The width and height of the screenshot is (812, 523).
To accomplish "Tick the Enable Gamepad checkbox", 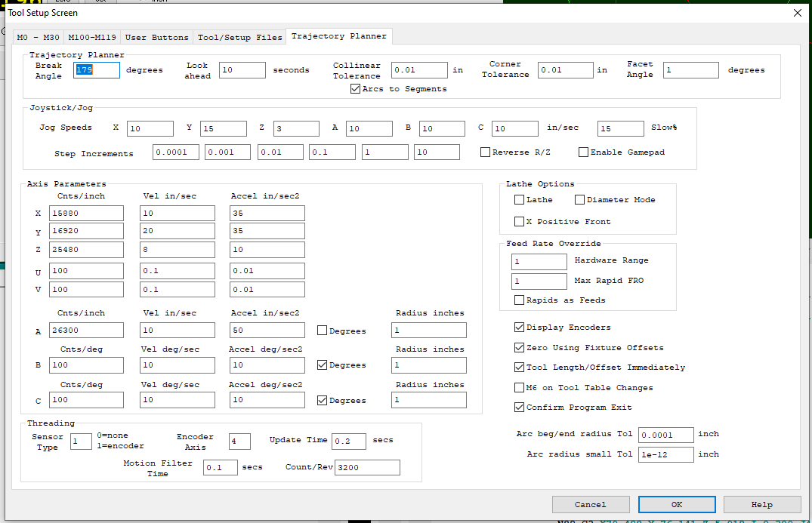I will pos(584,152).
